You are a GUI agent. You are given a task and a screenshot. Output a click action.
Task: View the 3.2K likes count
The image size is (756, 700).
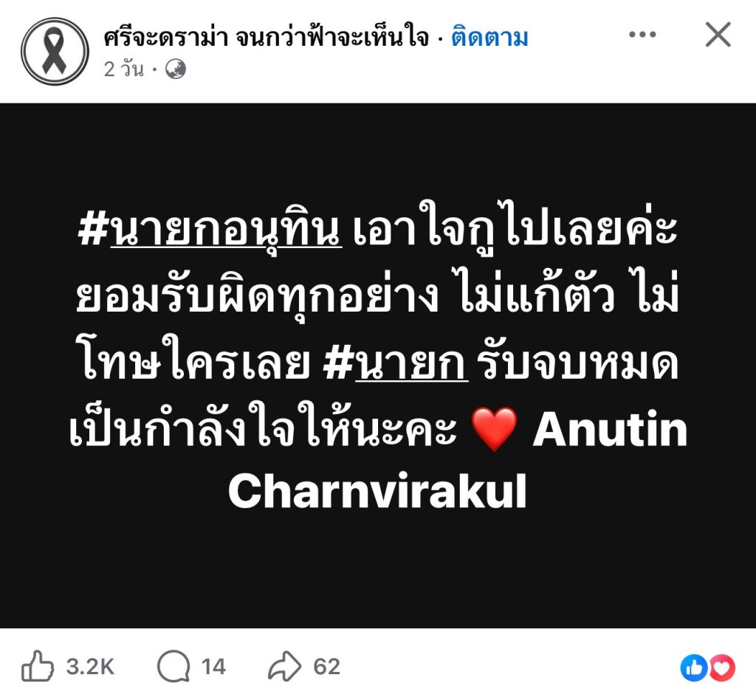coord(90,667)
